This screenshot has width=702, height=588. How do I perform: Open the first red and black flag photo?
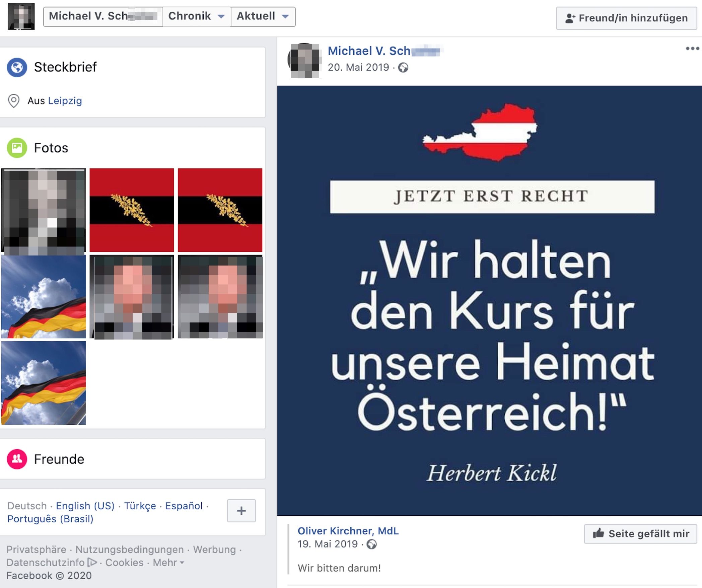(132, 210)
